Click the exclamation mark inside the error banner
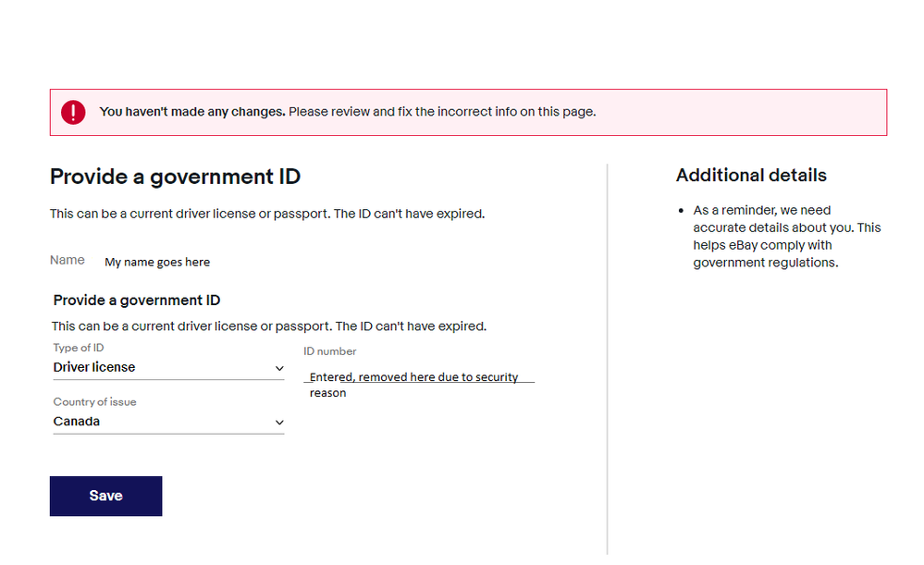Viewport: 924px width, 565px height. click(73, 112)
